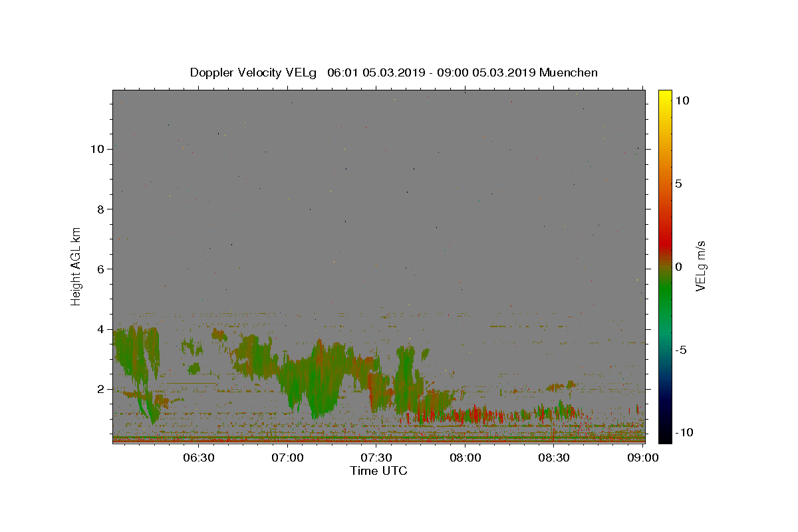Click the colorbar value 0 label
The image size is (798, 532).
678,267
